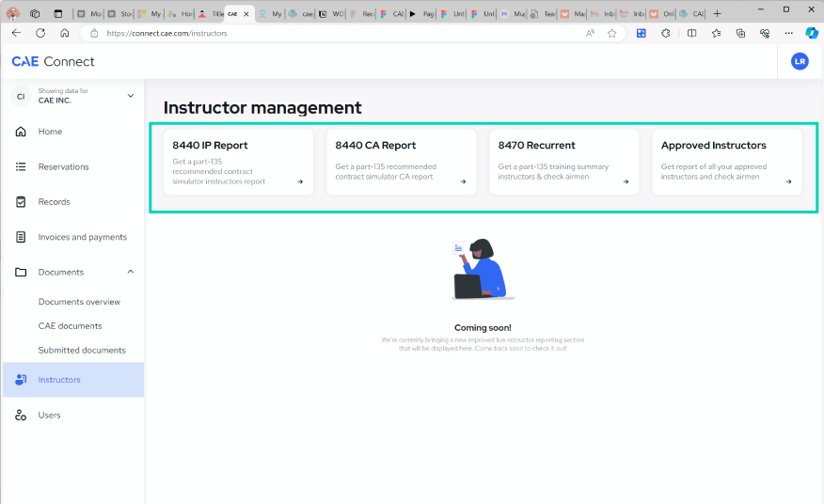Switch to the 'Pag' browser tab
Image resolution: width=824 pixels, height=504 pixels.
point(421,14)
